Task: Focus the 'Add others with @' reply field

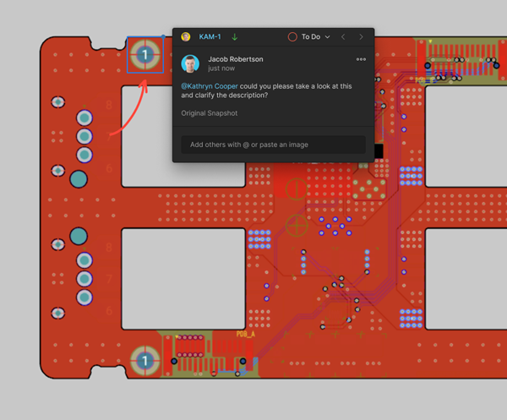Action: pyautogui.click(x=273, y=145)
